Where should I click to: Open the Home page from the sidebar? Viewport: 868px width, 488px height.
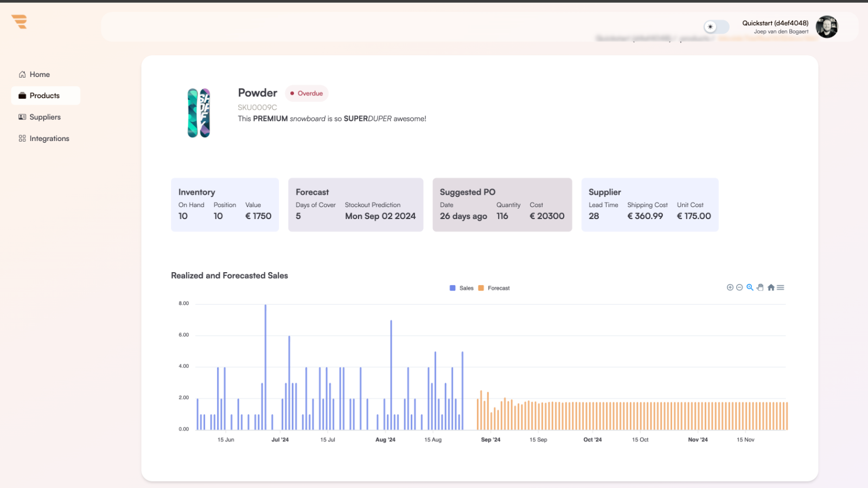click(39, 74)
